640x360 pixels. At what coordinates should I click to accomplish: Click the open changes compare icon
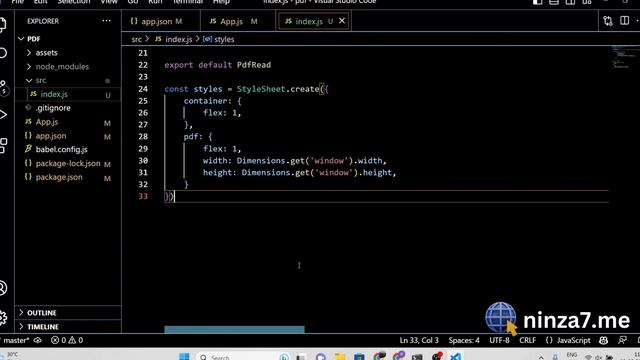coord(608,21)
